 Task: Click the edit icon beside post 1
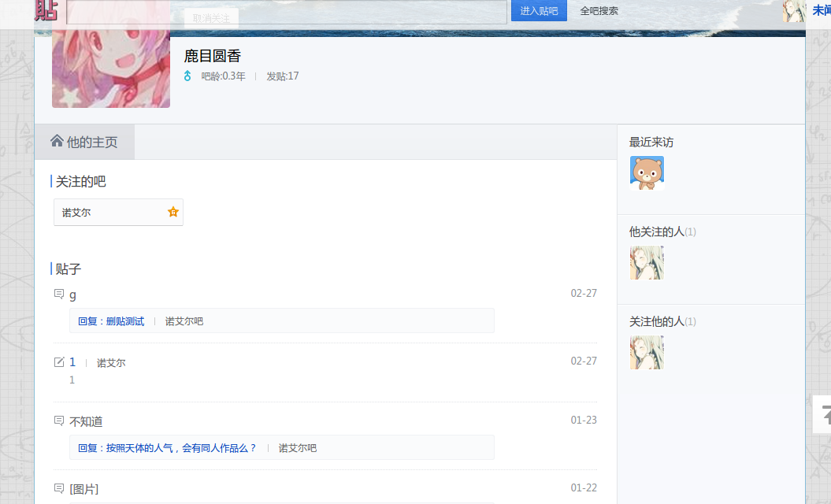59,362
